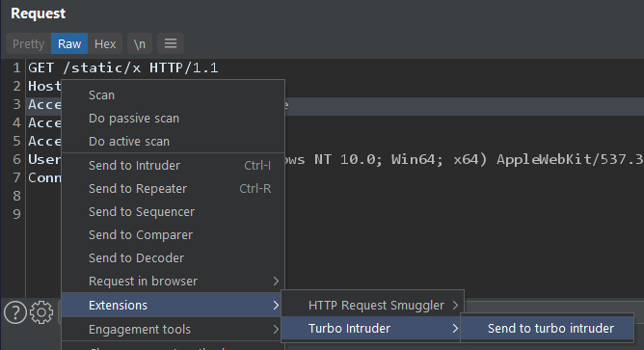Switch to the Raw view tab
This screenshot has height=350, width=644.
69,43
